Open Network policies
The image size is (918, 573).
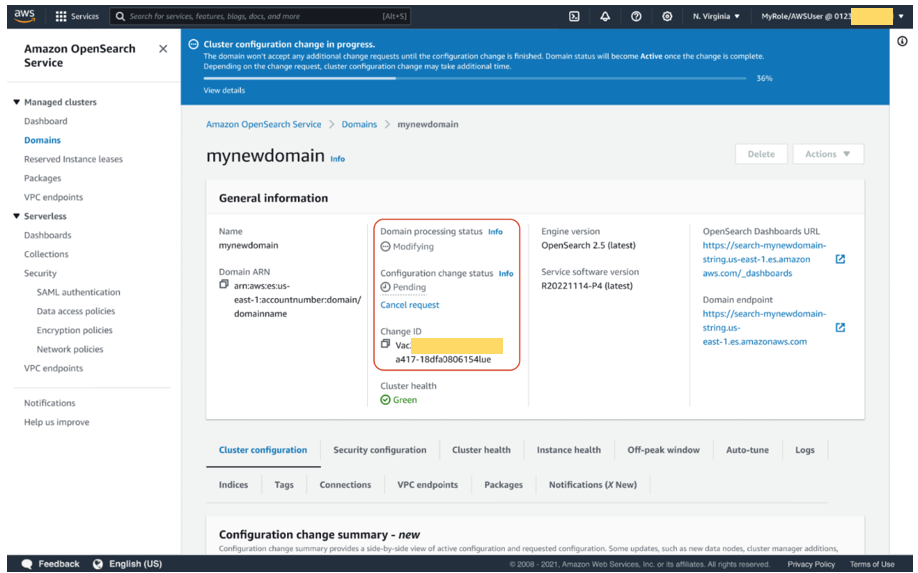(x=70, y=349)
